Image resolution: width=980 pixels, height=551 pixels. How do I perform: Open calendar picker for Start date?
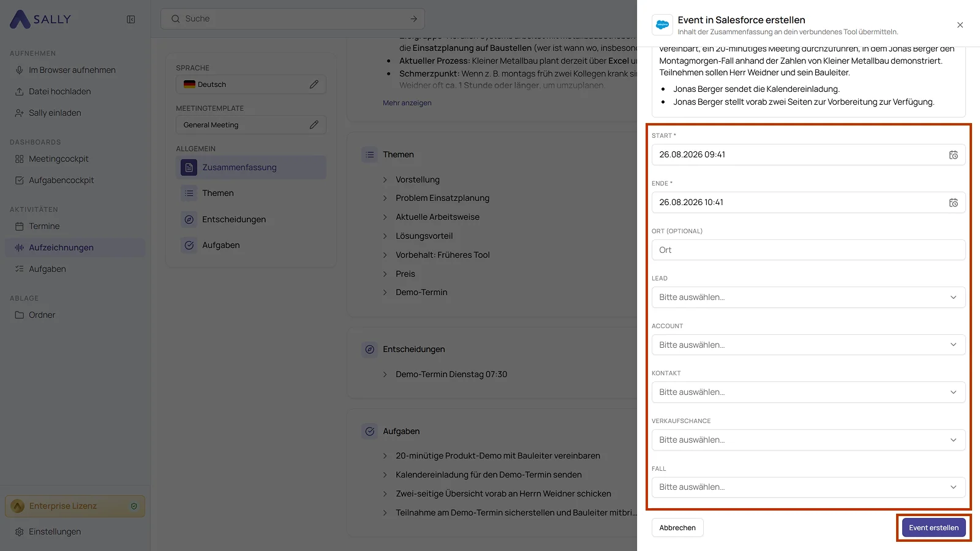(953, 155)
